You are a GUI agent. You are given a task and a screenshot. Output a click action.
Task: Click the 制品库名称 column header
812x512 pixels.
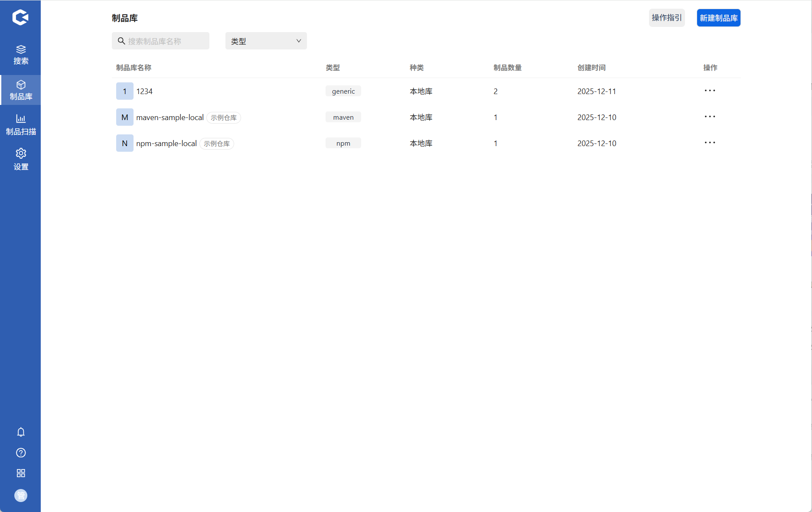[134, 68]
